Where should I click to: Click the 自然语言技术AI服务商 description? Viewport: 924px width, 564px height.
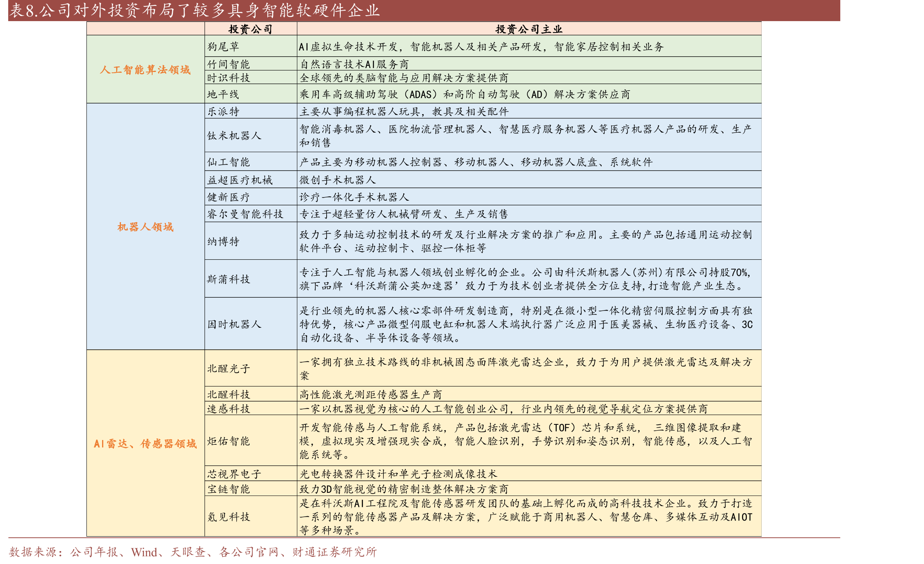tap(529, 64)
